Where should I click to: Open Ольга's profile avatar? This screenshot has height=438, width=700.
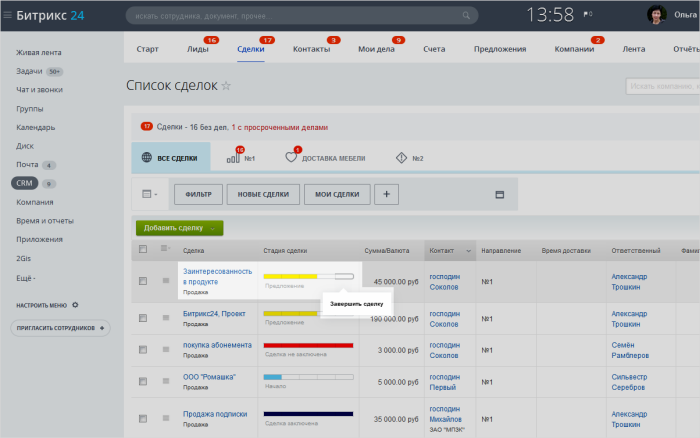tap(656, 15)
